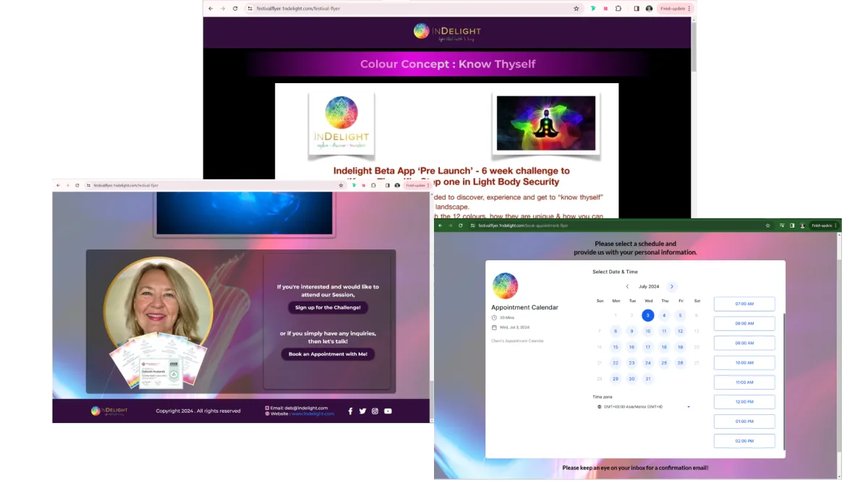Go to next month after July 2024

[x=672, y=286]
